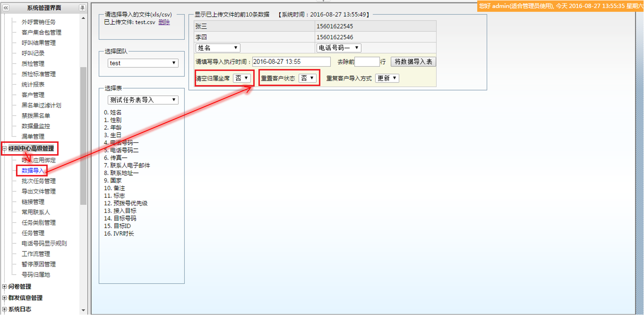
Task: Click the sidebar scroll down arrow
Action: click(x=83, y=310)
